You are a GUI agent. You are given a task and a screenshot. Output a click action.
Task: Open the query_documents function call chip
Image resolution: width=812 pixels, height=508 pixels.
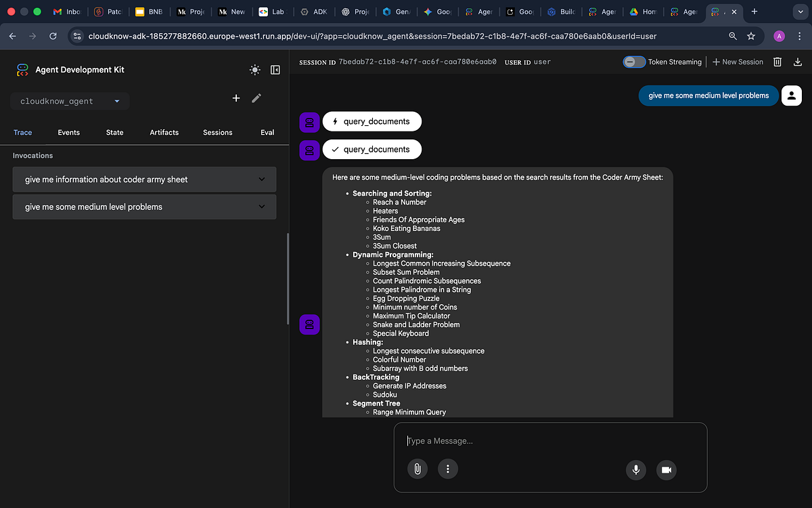coord(372,122)
